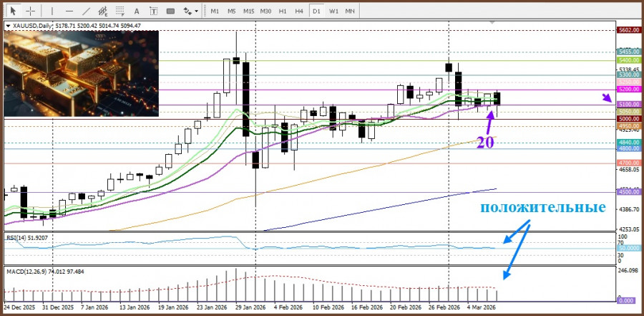Viewport: 644px width, 316px height.
Task: Click the 29 Jan 2026 date label
Action: click(x=252, y=308)
